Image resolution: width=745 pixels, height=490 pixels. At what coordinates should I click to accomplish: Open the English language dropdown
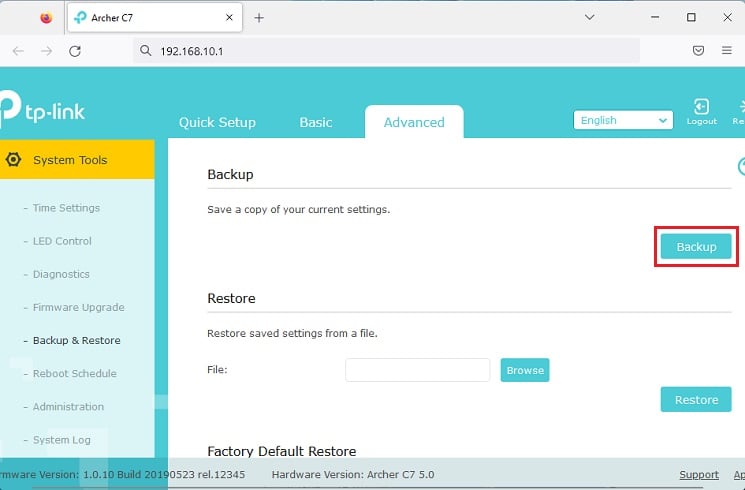pos(623,120)
